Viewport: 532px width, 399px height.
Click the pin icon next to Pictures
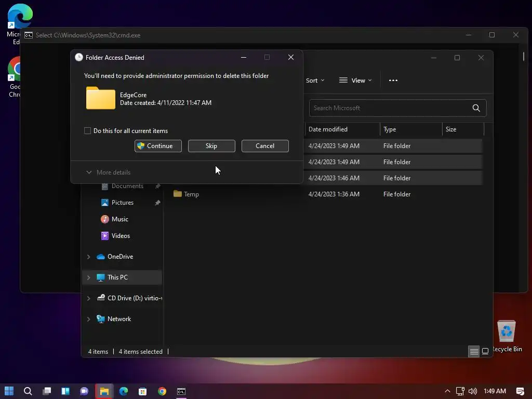point(157,203)
